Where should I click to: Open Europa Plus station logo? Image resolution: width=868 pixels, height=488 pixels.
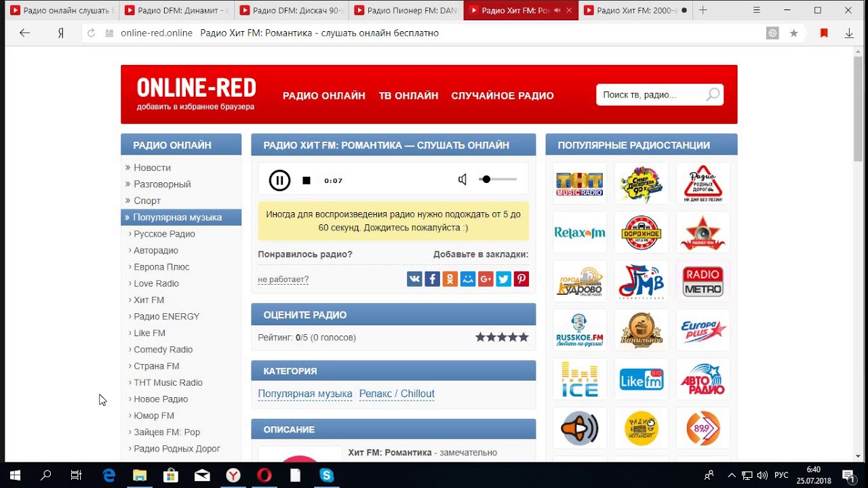[703, 330]
